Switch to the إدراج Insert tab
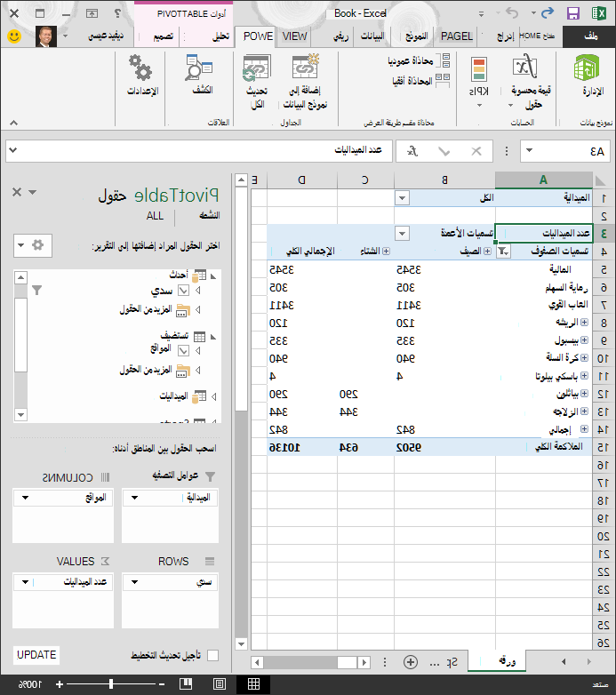This screenshot has height=695, width=616. [x=505, y=36]
